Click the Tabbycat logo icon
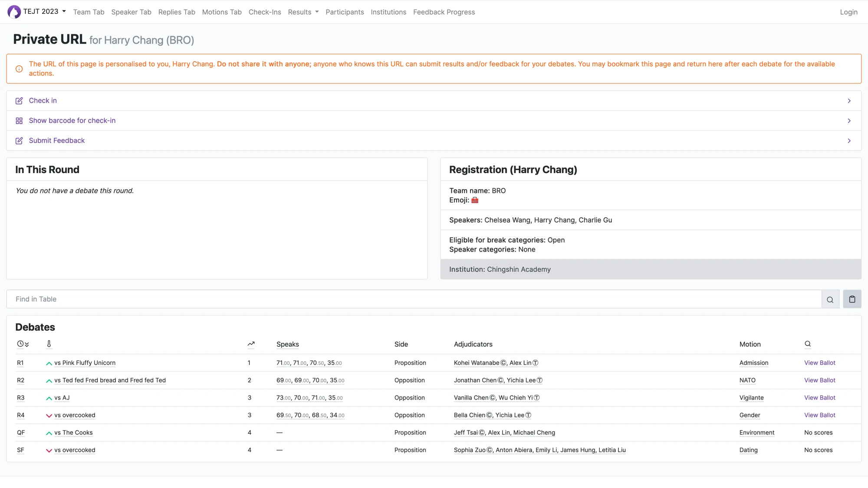 coord(14,12)
